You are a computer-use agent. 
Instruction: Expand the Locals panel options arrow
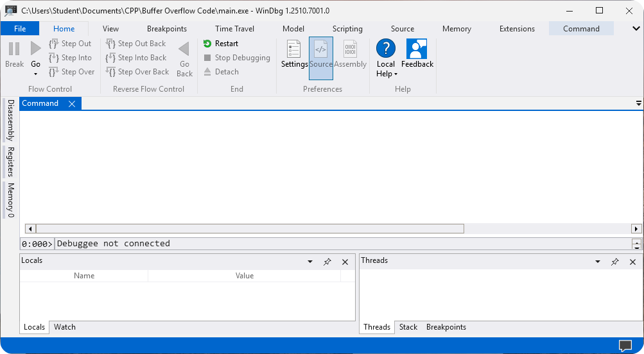pyautogui.click(x=310, y=262)
